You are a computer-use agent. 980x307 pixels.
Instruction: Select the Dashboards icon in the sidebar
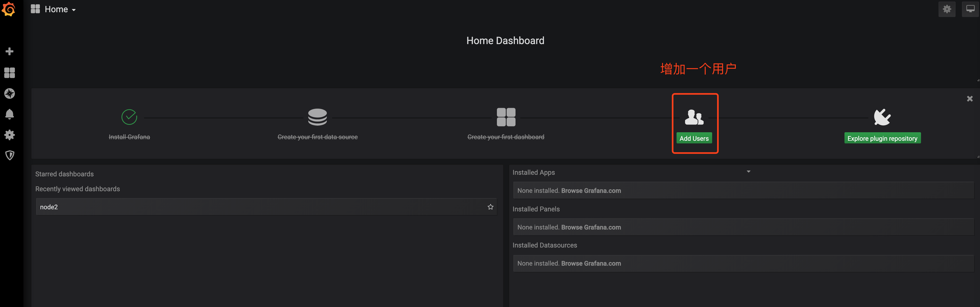(9, 72)
